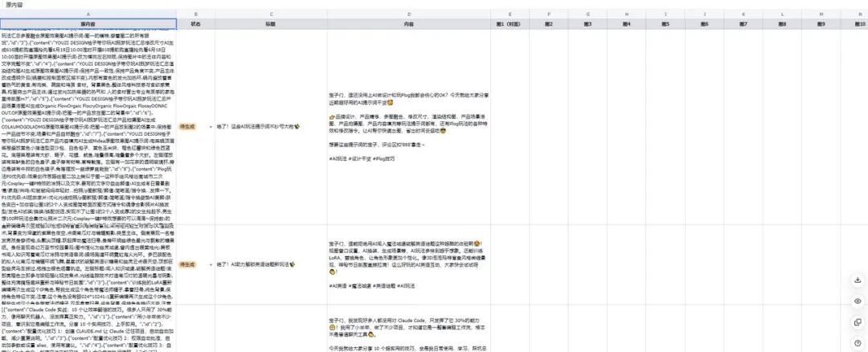This screenshot has width=868, height=352.
Task: Open status dropdown arrow in first 待生成 row
Action: [x=211, y=127]
